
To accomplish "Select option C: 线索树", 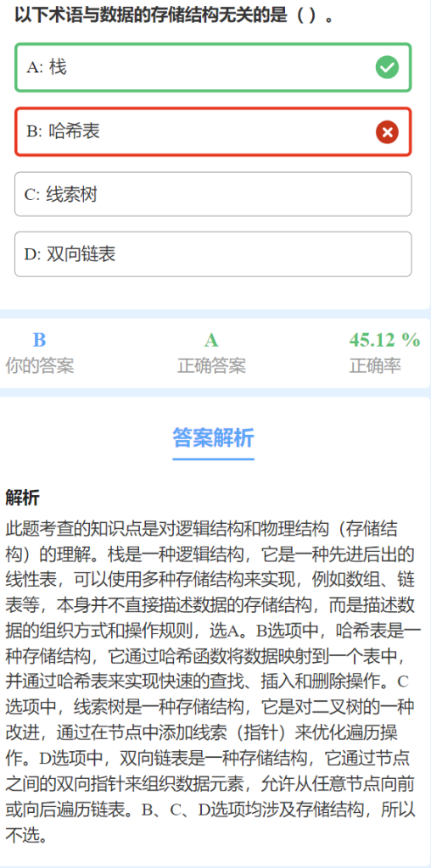I will [x=213, y=194].
